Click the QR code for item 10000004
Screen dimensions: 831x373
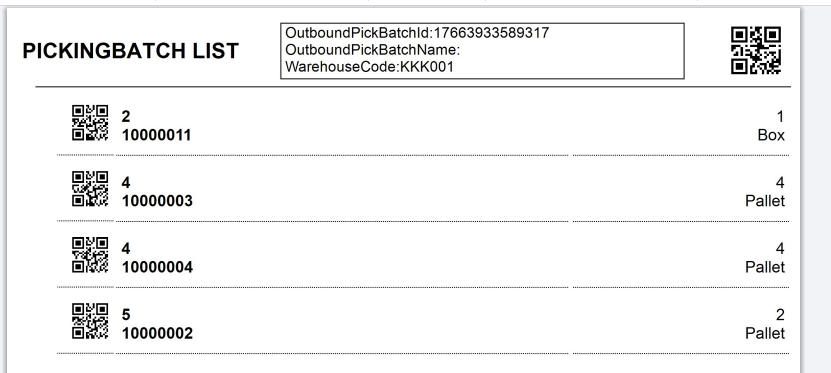pyautogui.click(x=90, y=255)
